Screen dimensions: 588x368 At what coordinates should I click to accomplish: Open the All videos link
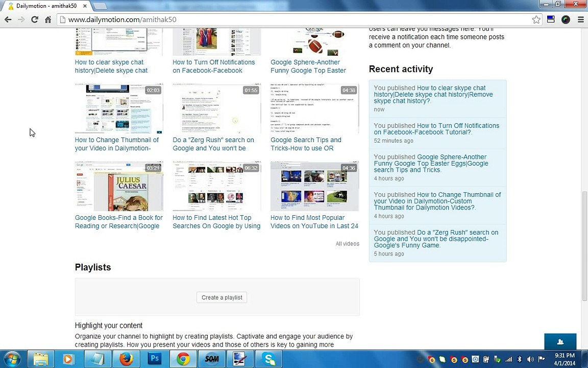tap(347, 244)
